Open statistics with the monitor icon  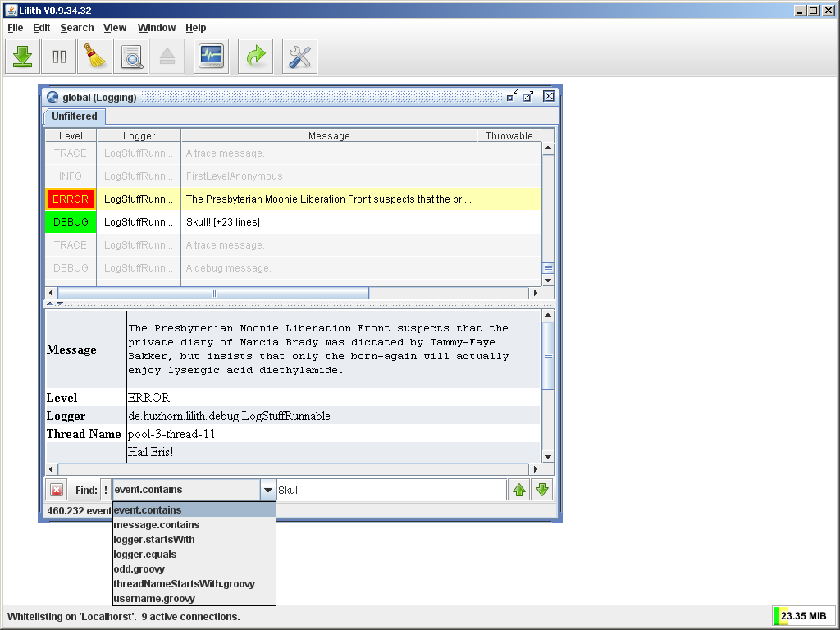(x=211, y=56)
